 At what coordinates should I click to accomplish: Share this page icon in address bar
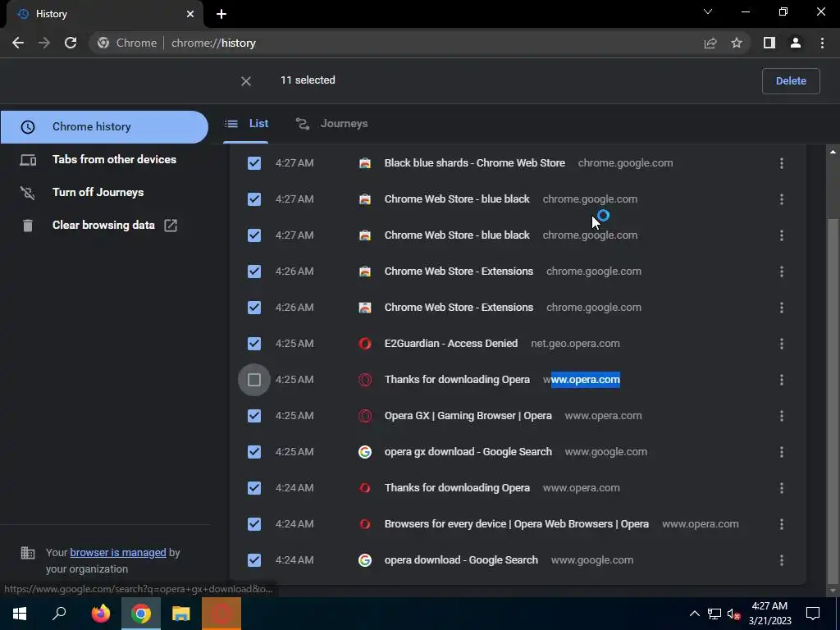tap(710, 43)
